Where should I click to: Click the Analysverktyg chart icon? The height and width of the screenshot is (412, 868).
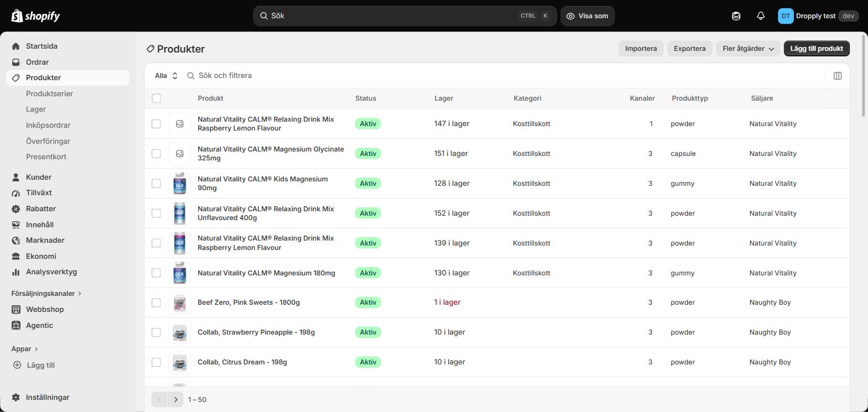click(16, 272)
